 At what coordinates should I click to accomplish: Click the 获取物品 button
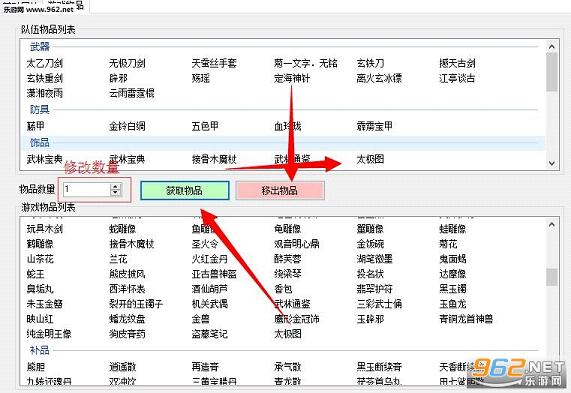click(x=185, y=190)
